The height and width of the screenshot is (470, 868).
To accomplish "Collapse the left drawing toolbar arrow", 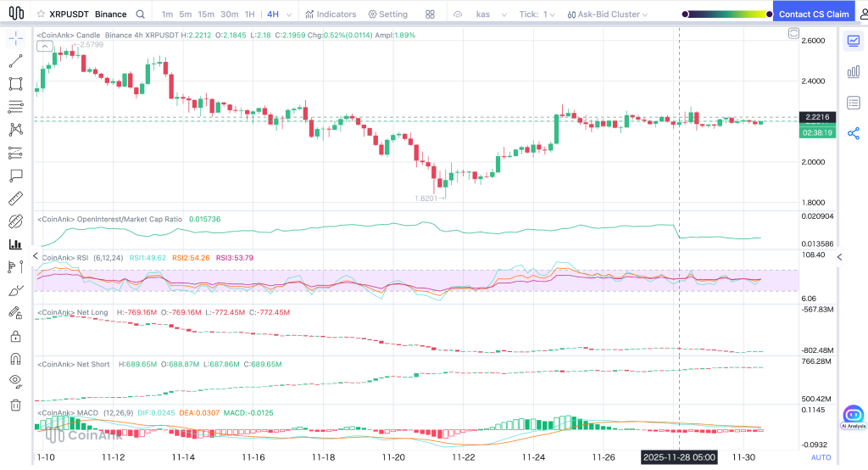I will 35,256.
